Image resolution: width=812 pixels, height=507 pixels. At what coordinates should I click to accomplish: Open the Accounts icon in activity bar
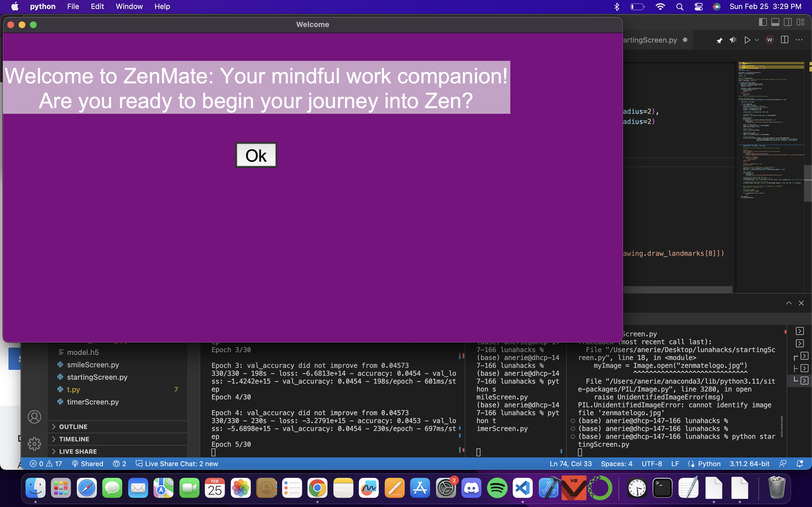point(34,417)
